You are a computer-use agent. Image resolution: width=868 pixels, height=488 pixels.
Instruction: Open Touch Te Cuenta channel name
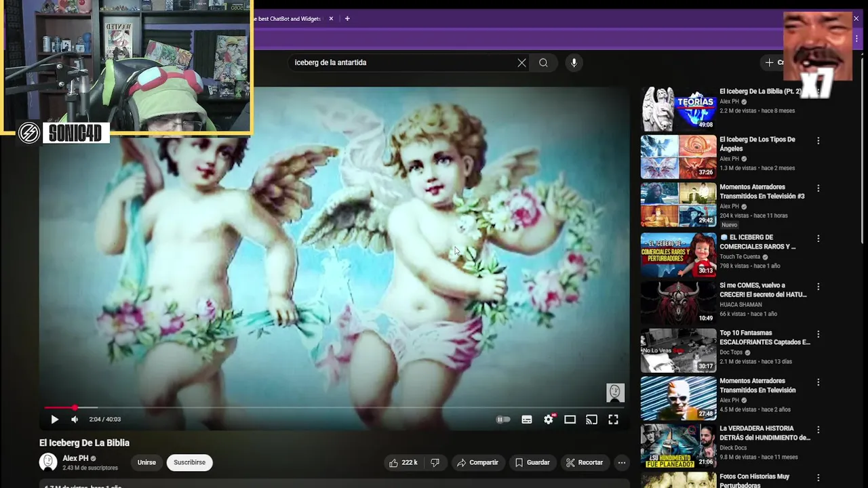pos(740,257)
